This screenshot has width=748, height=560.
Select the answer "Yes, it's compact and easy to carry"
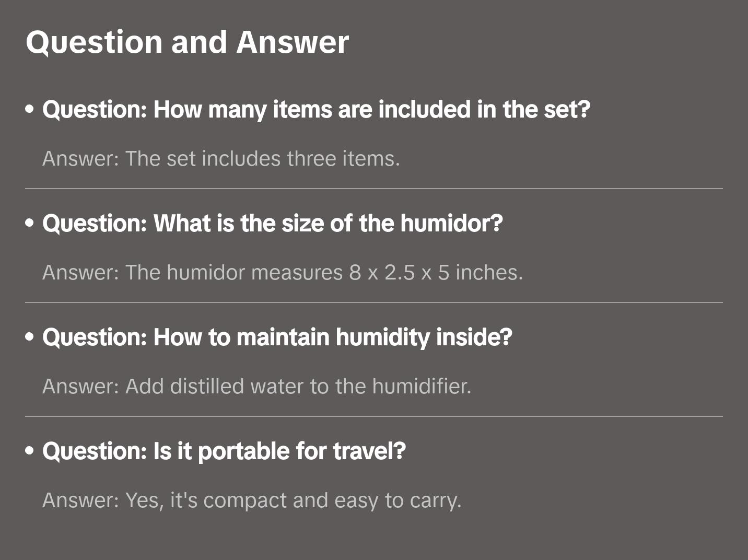point(252,500)
